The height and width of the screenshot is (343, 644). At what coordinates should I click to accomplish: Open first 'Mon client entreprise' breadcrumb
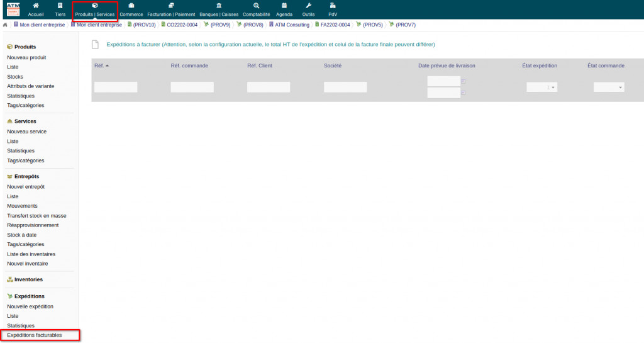pyautogui.click(x=40, y=25)
